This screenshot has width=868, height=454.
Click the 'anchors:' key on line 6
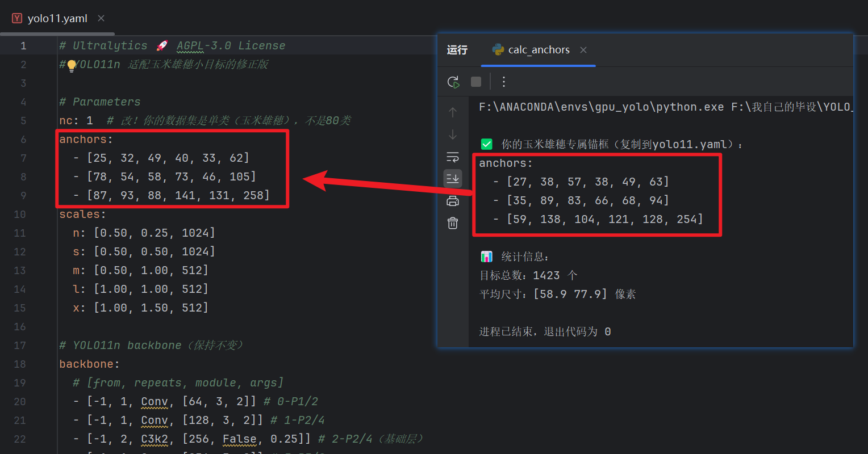(86, 139)
